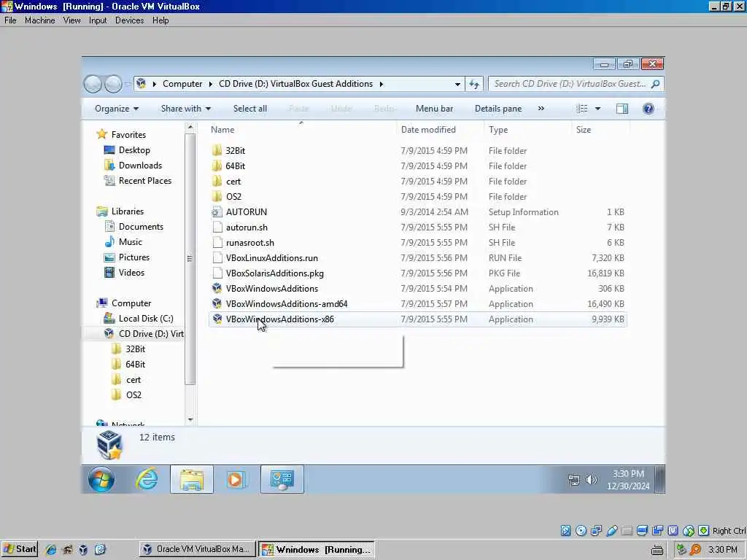Sort by the Size column header
Image resolution: width=747 pixels, height=560 pixels.
pos(600,130)
